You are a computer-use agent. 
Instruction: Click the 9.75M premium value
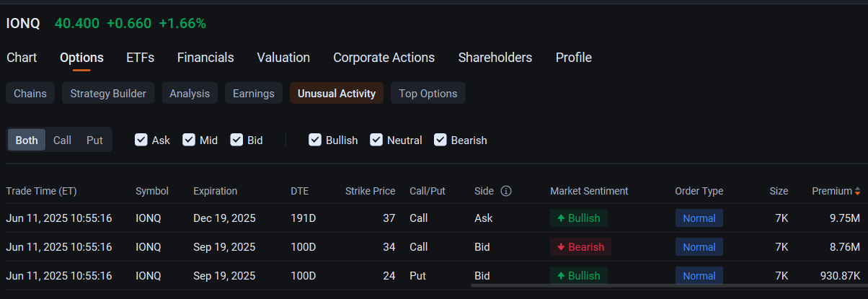click(x=843, y=218)
